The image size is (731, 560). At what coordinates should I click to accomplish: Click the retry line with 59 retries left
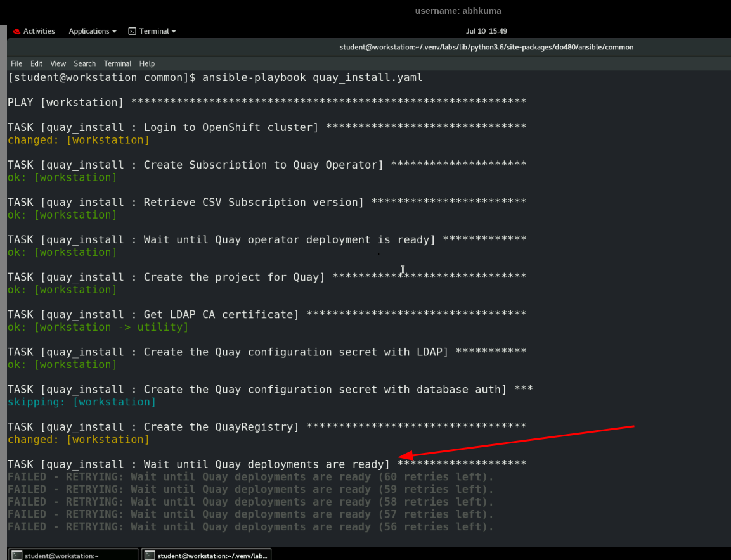click(x=250, y=490)
